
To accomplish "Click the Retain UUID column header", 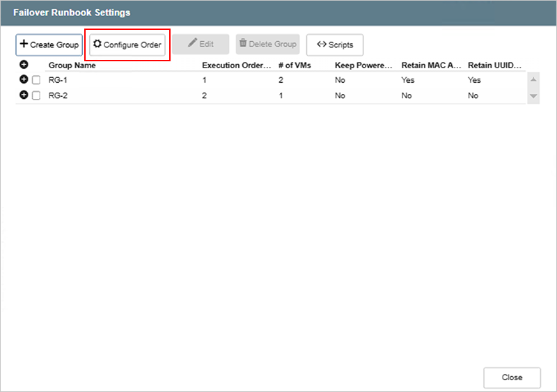I will click(x=495, y=65).
